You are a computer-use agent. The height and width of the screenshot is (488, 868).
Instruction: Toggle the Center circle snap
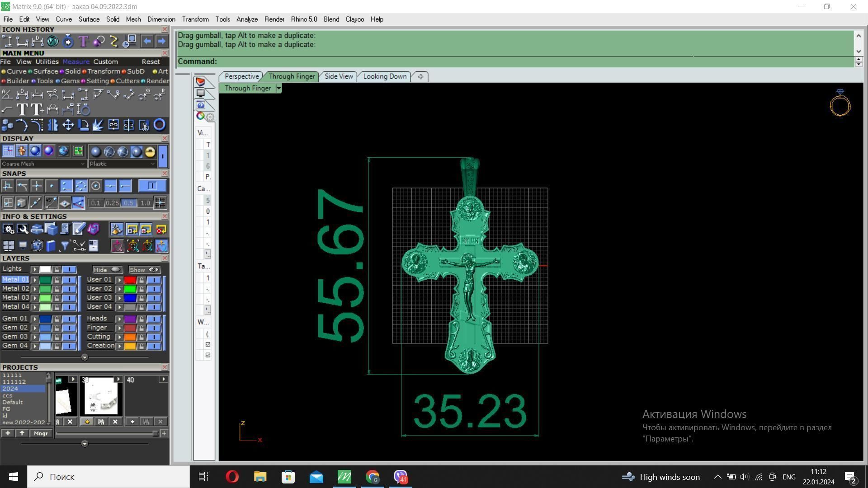[95, 186]
